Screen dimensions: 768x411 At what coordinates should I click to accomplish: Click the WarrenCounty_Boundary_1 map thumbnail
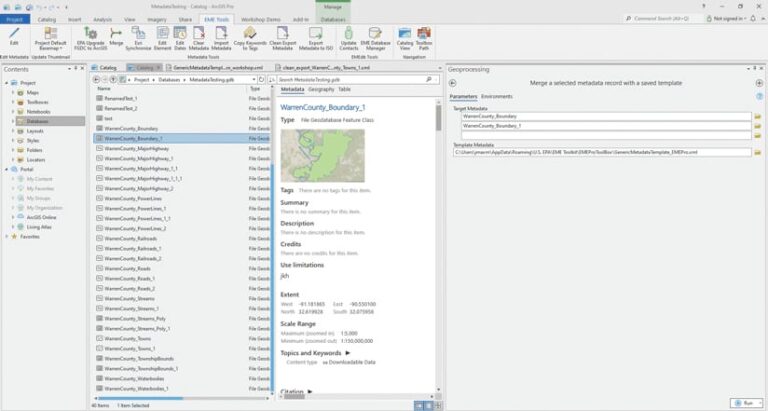coord(322,156)
